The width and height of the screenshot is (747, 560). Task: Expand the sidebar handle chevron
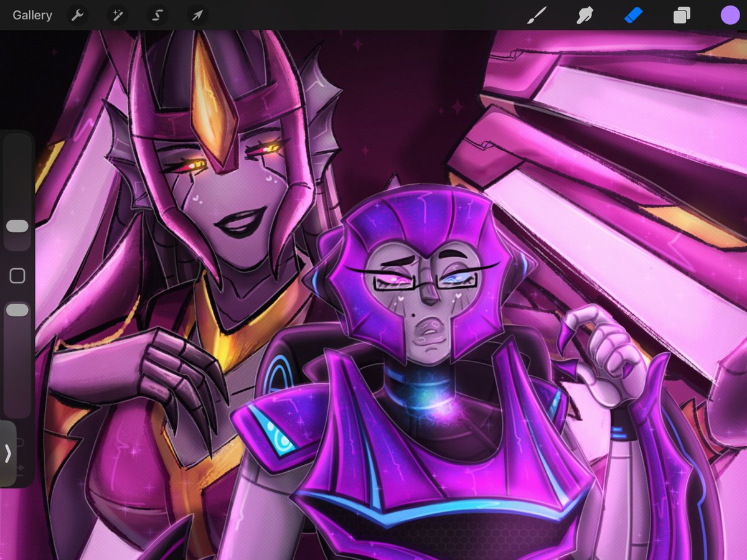pyautogui.click(x=8, y=454)
